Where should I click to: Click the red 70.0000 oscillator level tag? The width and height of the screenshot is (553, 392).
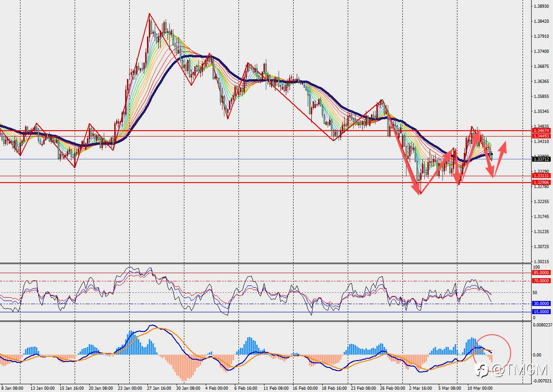click(542, 281)
